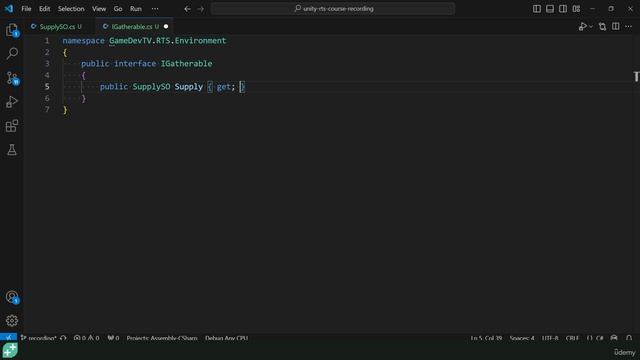Open the Edit menu
Image resolution: width=640 pixels, height=360 pixels.
point(44,9)
